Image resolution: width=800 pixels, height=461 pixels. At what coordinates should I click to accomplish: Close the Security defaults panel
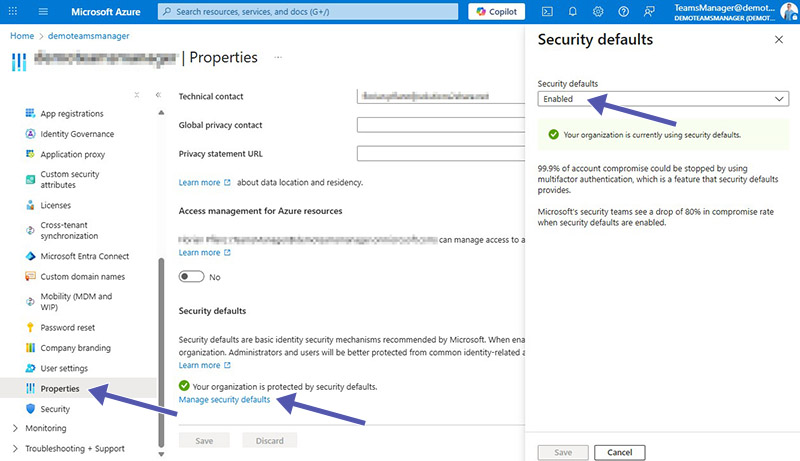click(779, 40)
